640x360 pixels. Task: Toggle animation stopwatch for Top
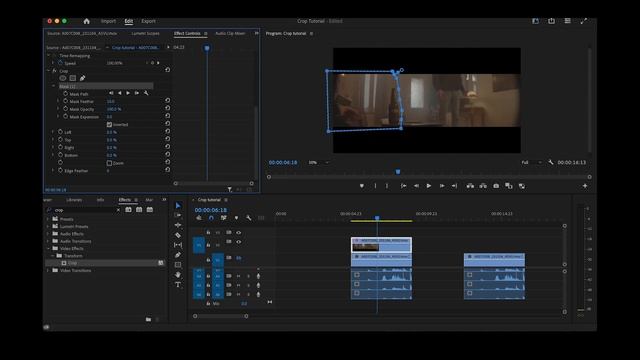pos(60,139)
